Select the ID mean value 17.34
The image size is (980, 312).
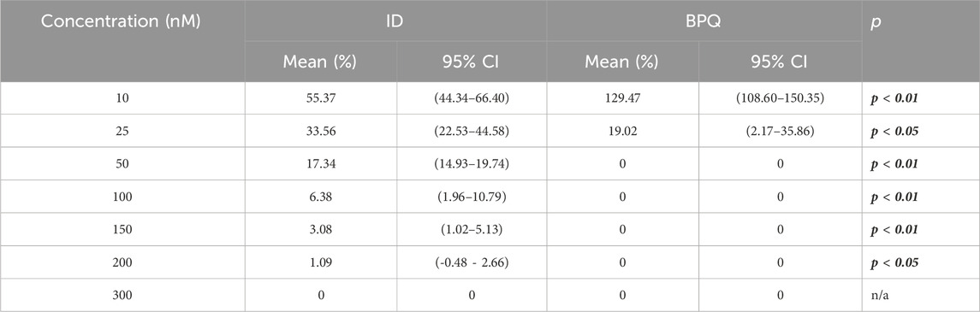click(321, 165)
